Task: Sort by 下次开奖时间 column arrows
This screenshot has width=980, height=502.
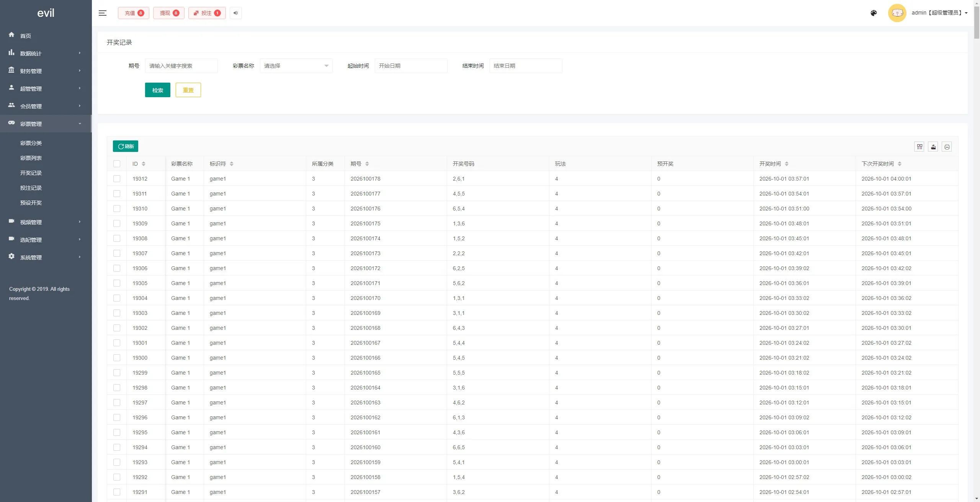Action: [x=900, y=164]
